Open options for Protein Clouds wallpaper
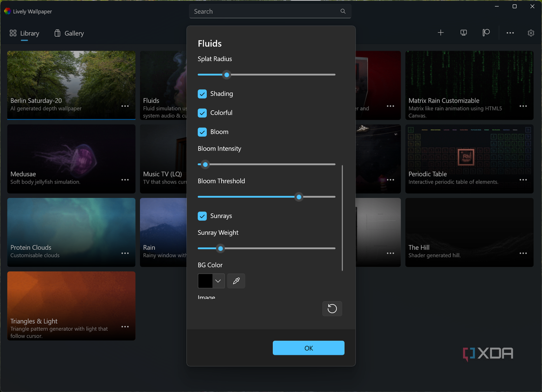Viewport: 542px width, 392px height. coord(125,253)
